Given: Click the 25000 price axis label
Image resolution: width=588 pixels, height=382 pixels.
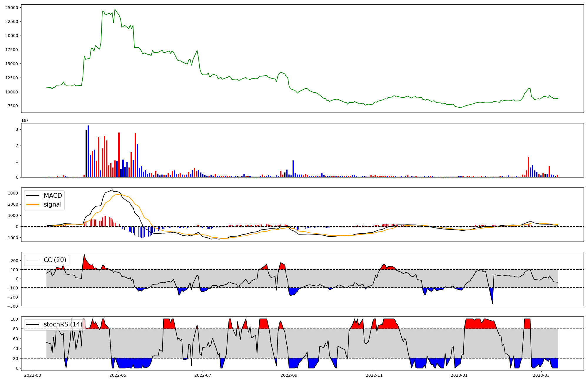Looking at the screenshot, I should pyautogui.click(x=12, y=8).
